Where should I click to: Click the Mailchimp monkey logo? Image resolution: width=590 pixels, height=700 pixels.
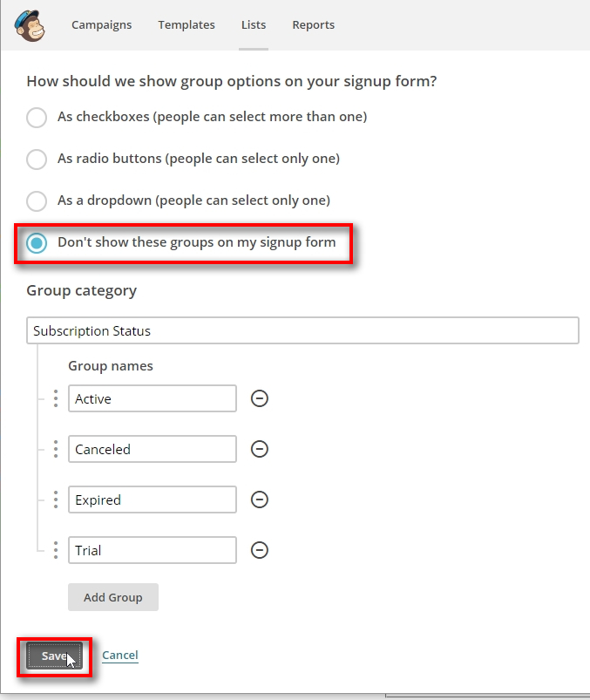point(31,24)
